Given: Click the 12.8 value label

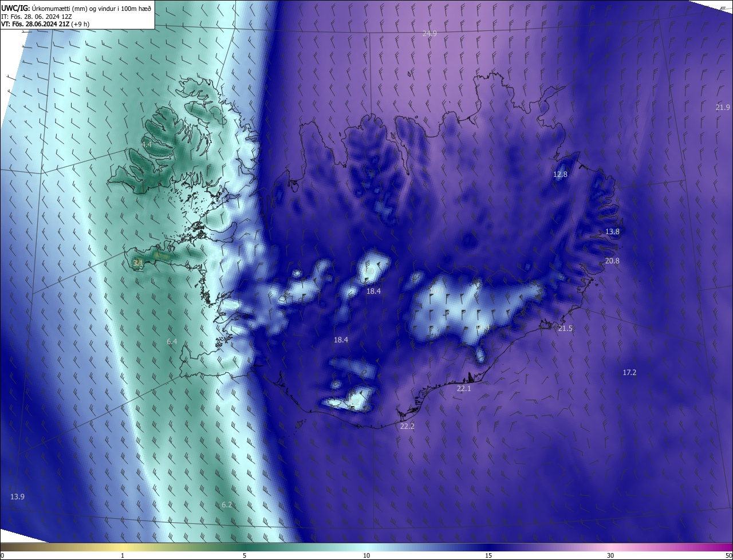Looking at the screenshot, I should click(560, 175).
